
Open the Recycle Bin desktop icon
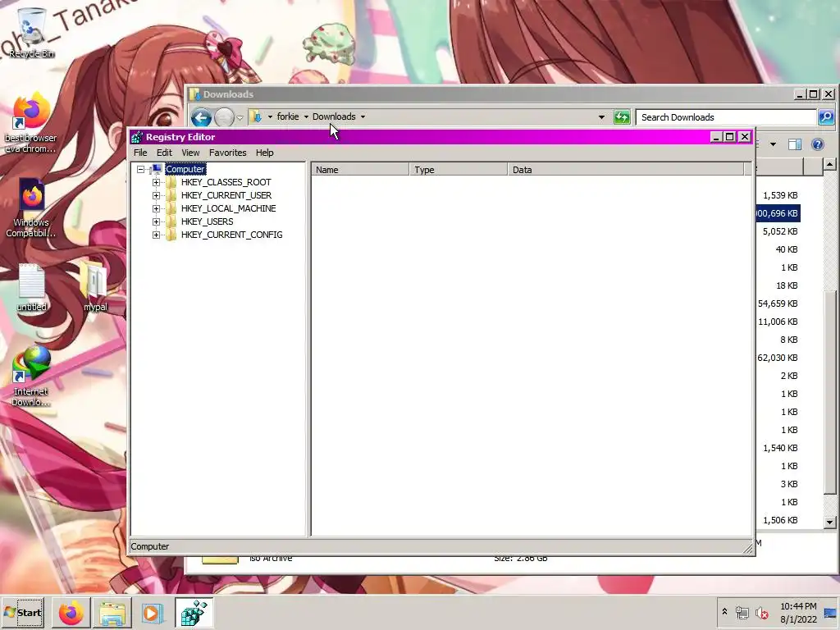pos(32,32)
